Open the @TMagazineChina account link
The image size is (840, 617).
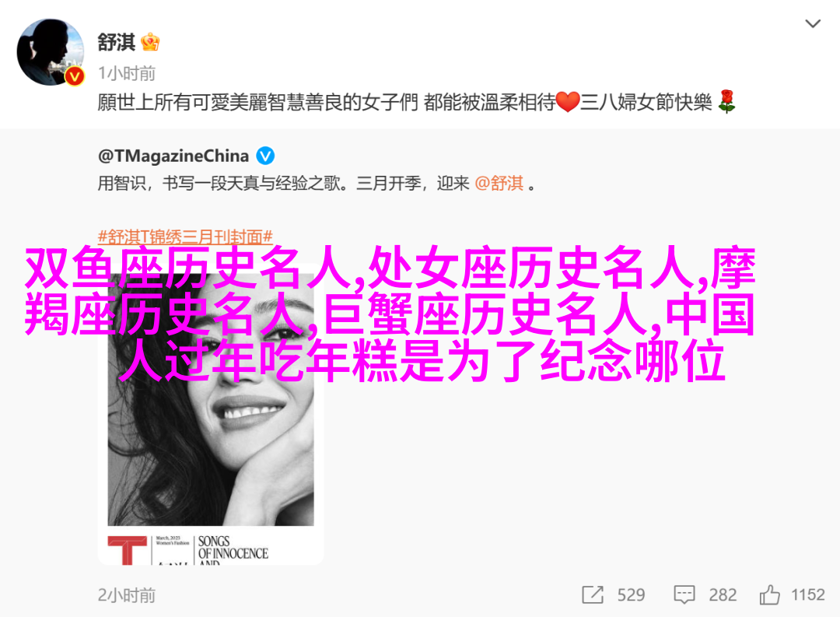coord(173,156)
